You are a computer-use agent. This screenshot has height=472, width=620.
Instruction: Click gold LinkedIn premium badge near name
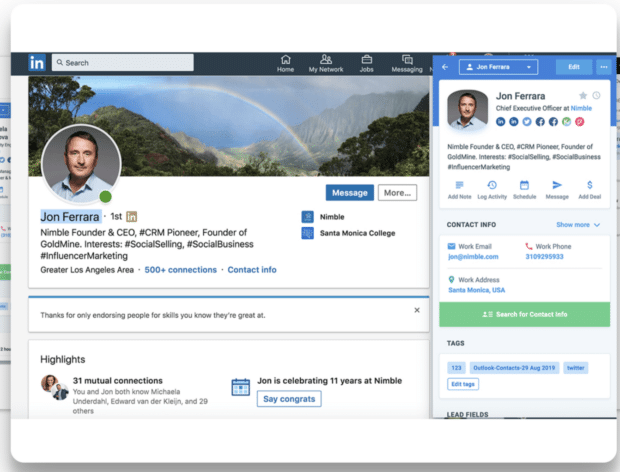pyautogui.click(x=131, y=217)
